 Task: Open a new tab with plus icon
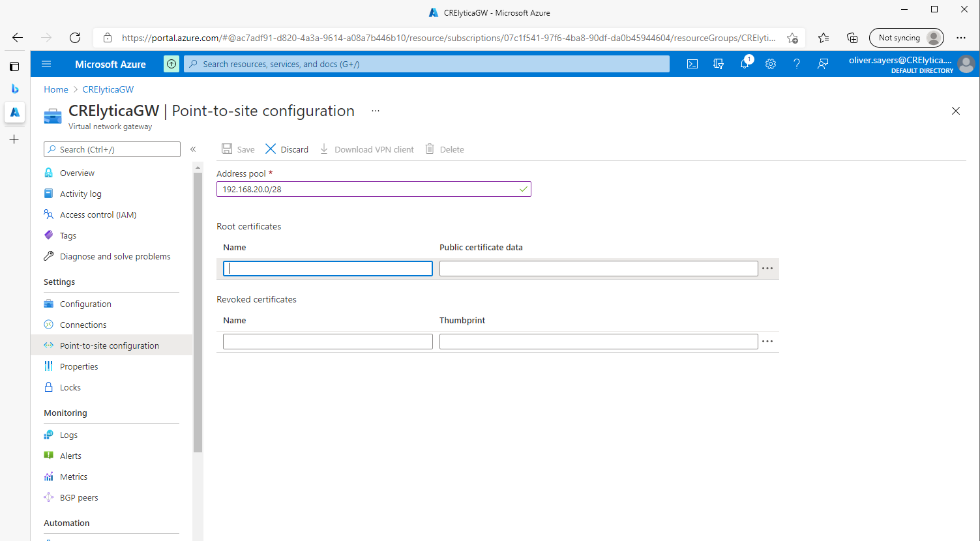point(14,139)
